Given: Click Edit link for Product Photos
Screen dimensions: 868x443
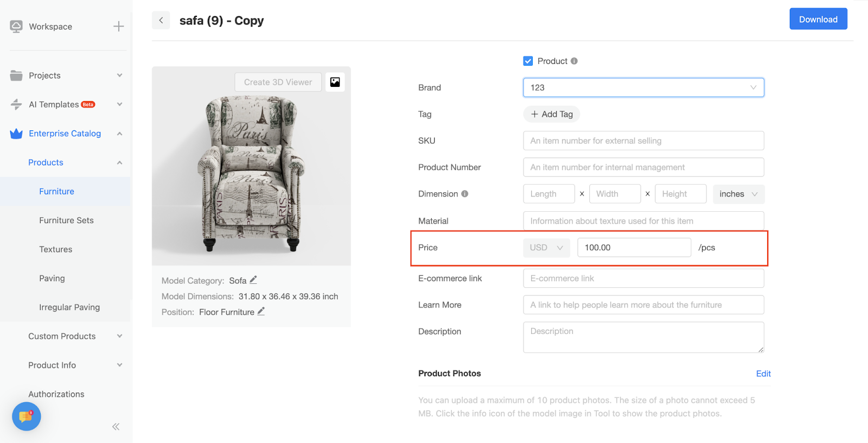Looking at the screenshot, I should pos(763,374).
